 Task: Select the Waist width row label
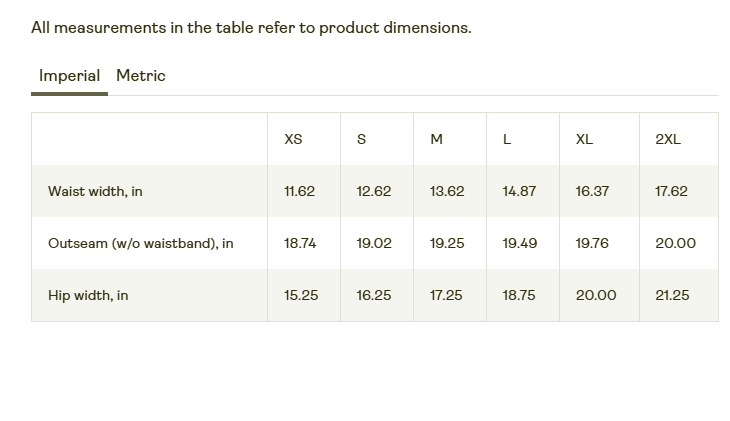(95, 191)
